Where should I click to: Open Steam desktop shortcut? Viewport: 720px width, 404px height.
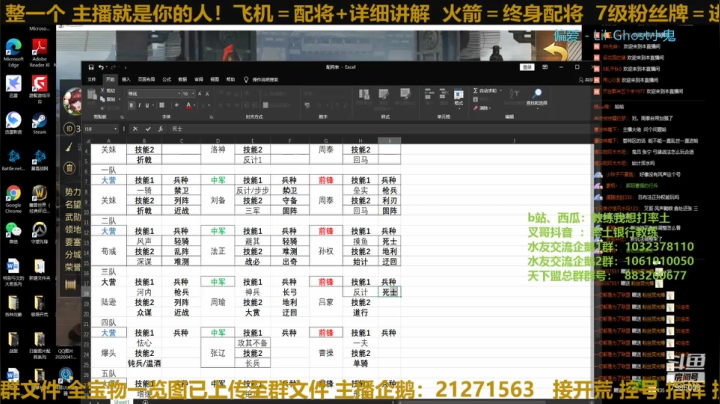(x=39, y=123)
